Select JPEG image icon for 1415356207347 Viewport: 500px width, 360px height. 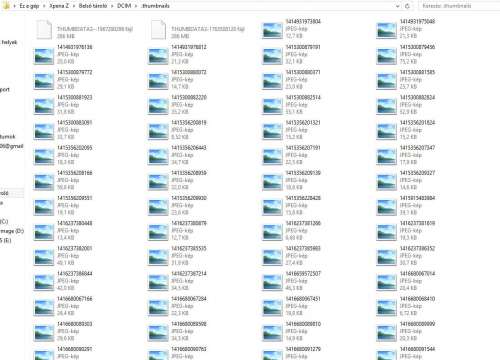tap(386, 157)
